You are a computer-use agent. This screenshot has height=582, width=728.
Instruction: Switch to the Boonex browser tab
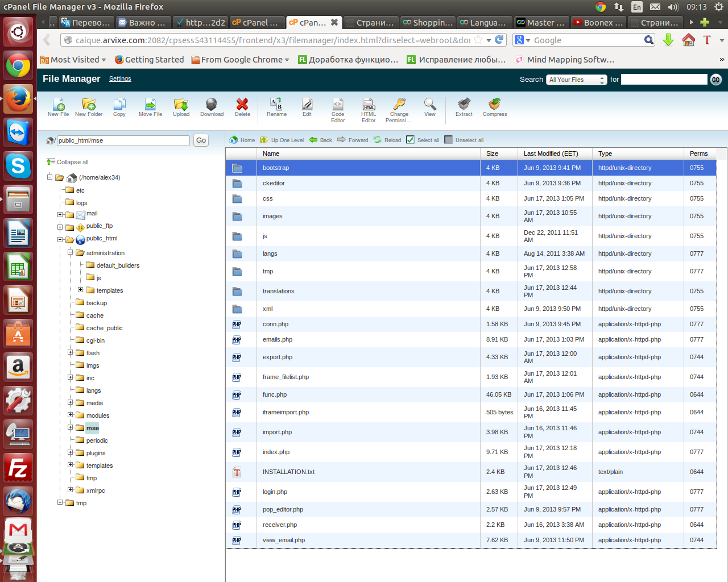coord(598,23)
